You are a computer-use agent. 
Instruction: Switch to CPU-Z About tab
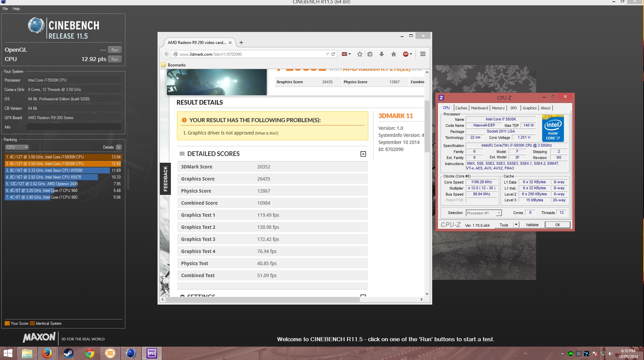point(545,108)
